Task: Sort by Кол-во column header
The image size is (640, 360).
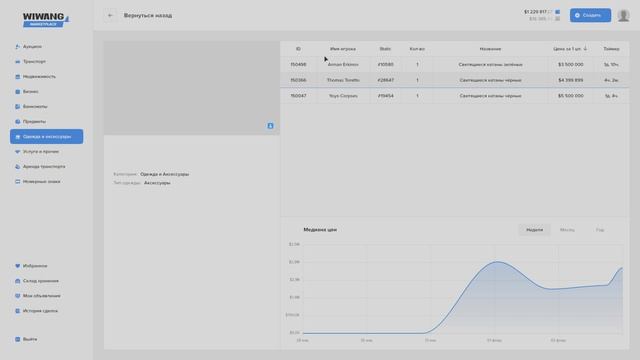Action: 417,49
